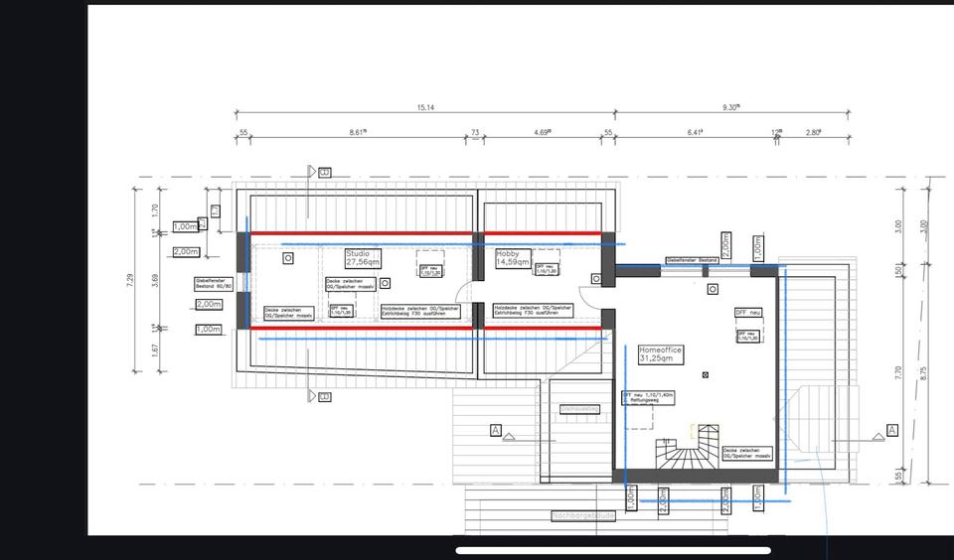This screenshot has height=560, width=954.
Task: Tap the right section marker A
Action: 891,430
